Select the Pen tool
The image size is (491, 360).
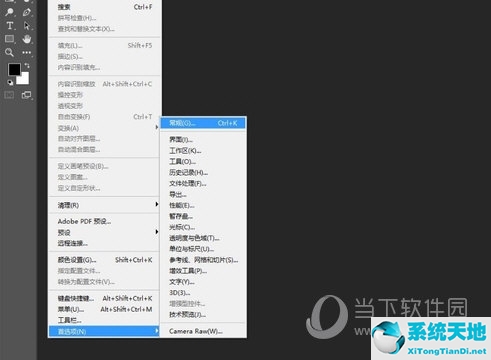[27, 12]
